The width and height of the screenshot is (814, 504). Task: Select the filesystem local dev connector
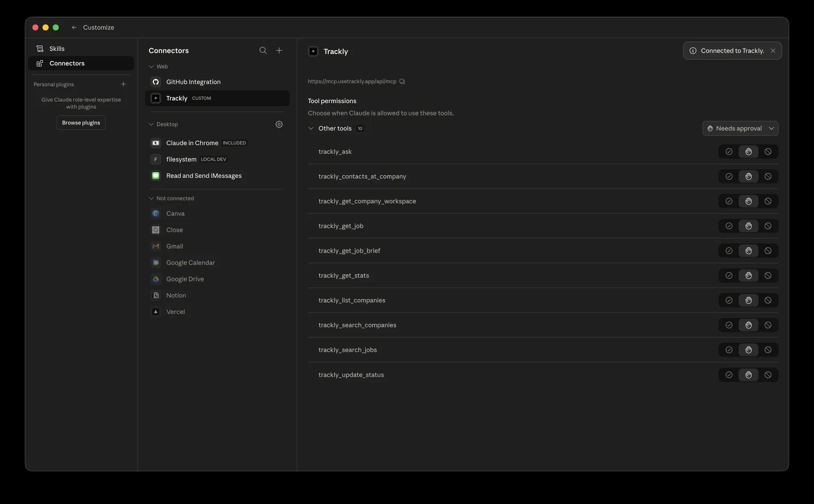[181, 159]
